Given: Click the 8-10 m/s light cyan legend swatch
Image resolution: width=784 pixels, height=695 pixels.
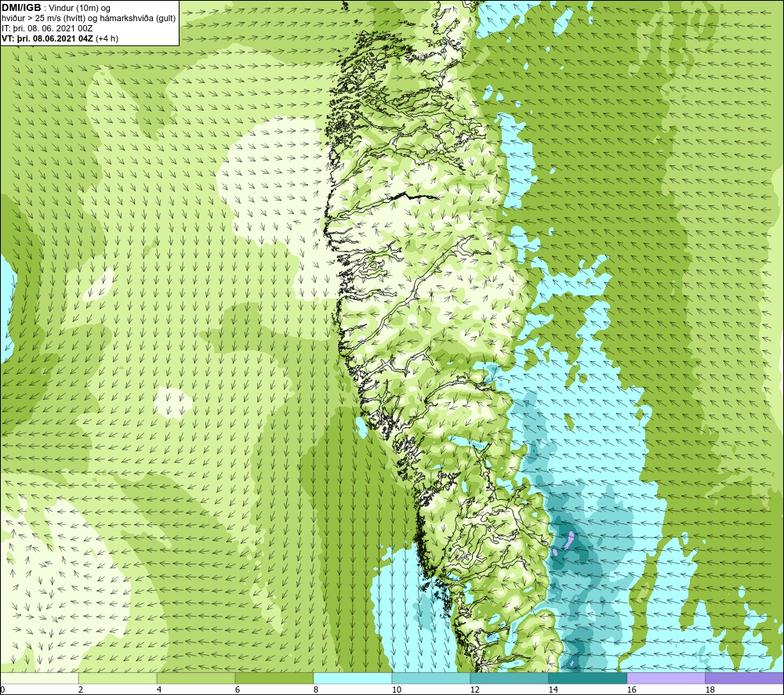Looking at the screenshot, I should [353, 678].
